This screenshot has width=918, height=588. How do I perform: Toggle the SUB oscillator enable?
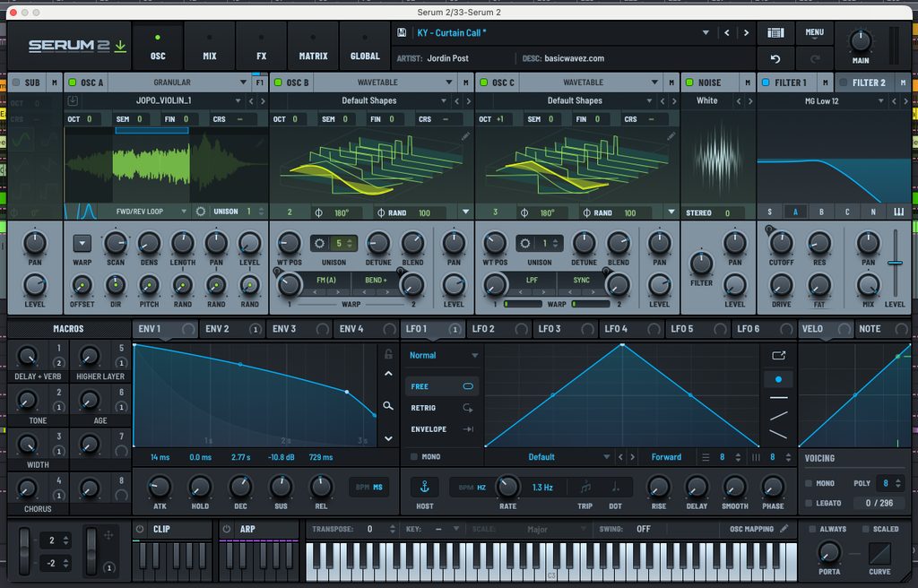click(16, 82)
